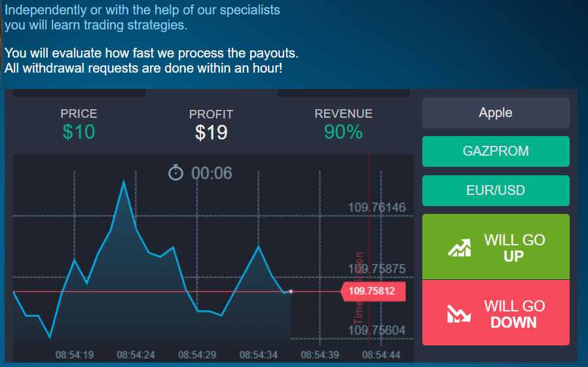Click the highest peak of the price line
The width and height of the screenshot is (588, 367).
click(x=124, y=182)
